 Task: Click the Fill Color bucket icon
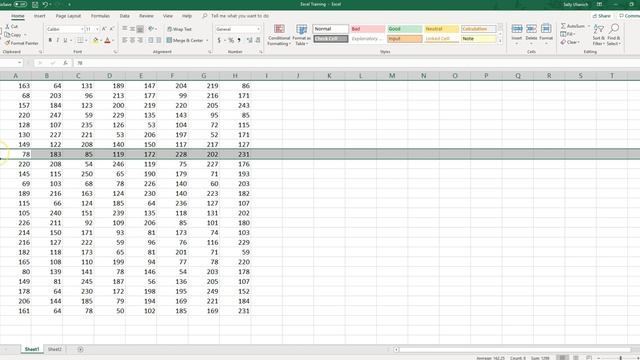click(95, 40)
